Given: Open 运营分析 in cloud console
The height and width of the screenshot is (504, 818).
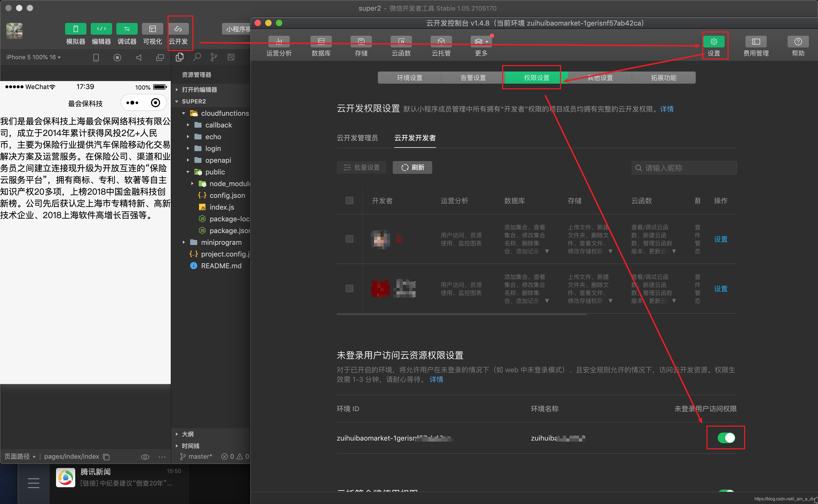Looking at the screenshot, I should tap(279, 42).
